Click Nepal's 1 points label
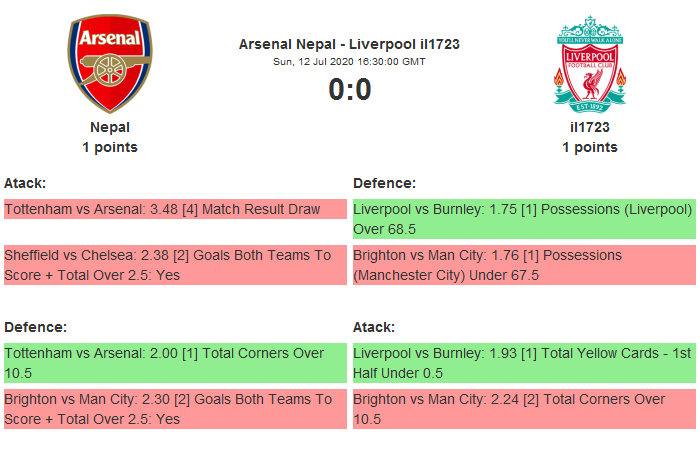Viewport: 700px width, 460px height. (110, 147)
